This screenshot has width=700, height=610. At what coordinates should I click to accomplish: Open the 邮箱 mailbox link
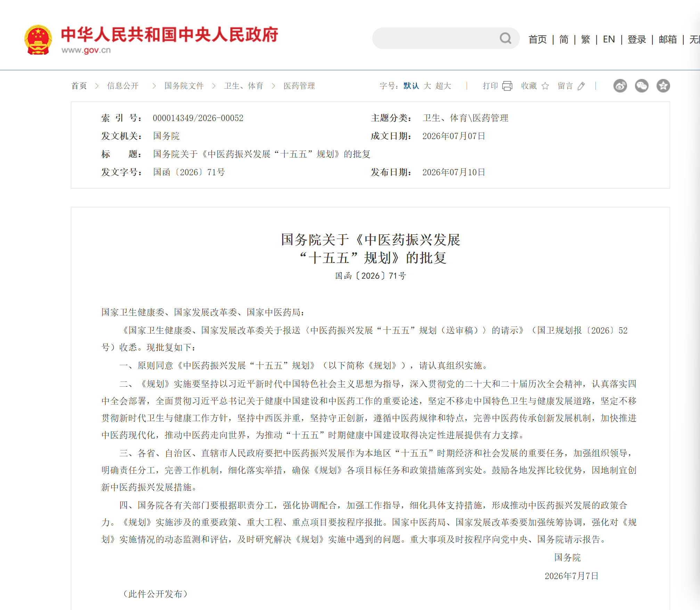point(668,39)
